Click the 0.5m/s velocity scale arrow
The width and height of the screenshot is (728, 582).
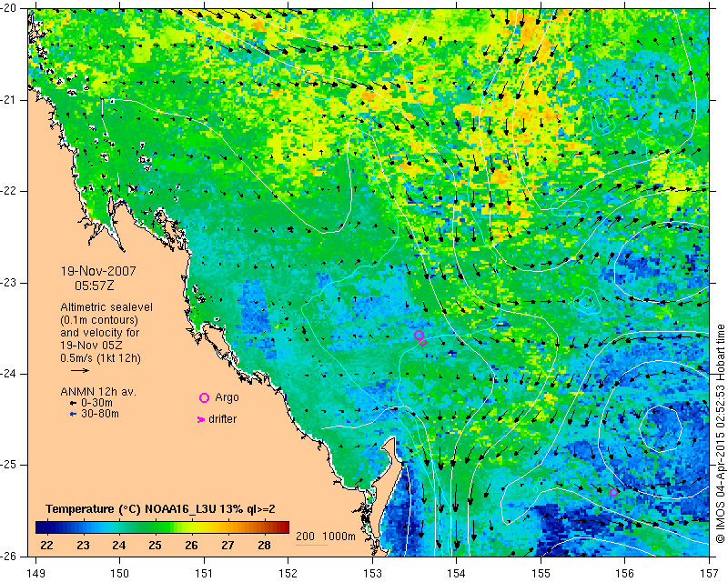[x=80, y=370]
